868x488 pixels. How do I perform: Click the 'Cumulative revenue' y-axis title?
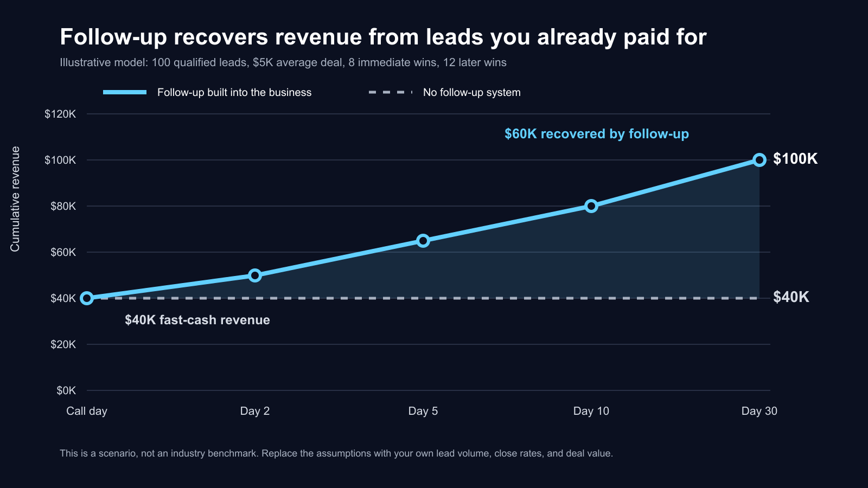click(15, 199)
